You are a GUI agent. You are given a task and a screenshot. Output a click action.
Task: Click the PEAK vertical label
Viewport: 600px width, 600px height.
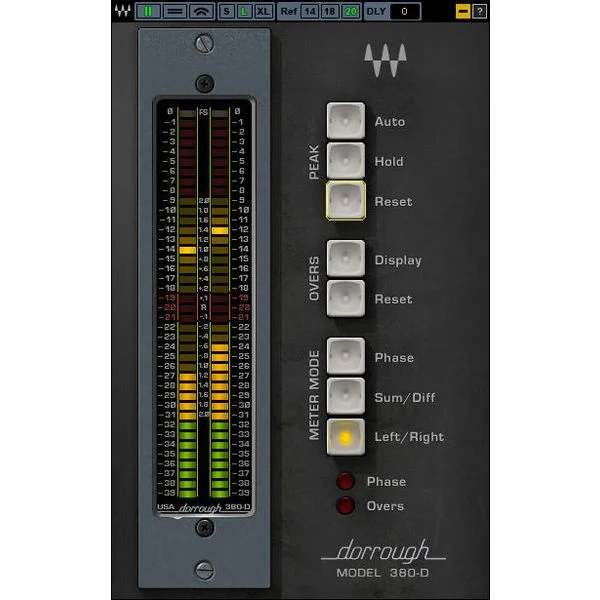(x=314, y=162)
